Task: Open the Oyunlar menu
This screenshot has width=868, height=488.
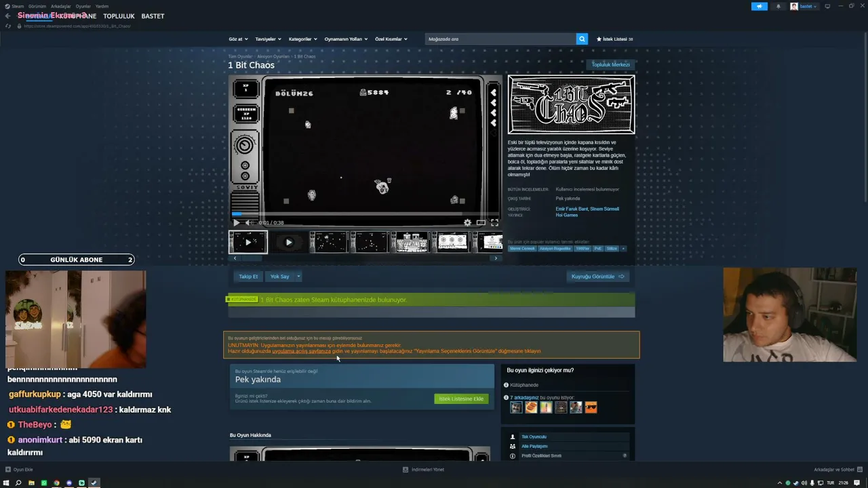Action: [x=83, y=6]
